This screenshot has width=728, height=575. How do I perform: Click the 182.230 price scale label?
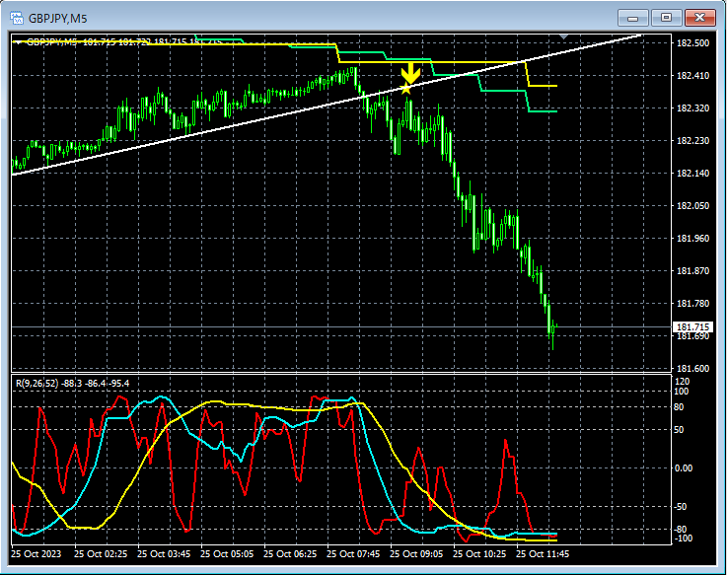[x=693, y=141]
